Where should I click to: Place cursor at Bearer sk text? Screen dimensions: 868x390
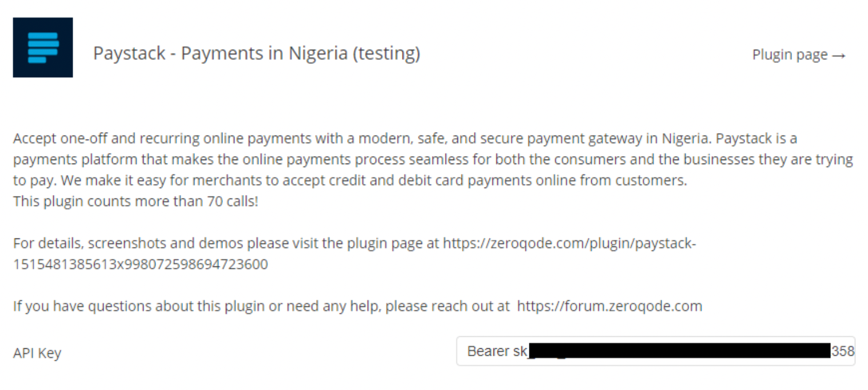pos(496,351)
